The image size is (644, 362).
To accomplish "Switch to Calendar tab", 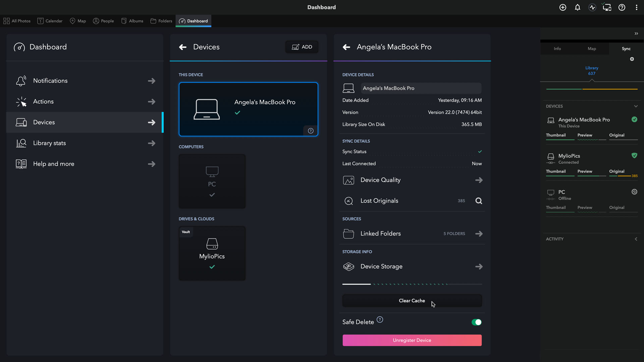I will [x=50, y=21].
